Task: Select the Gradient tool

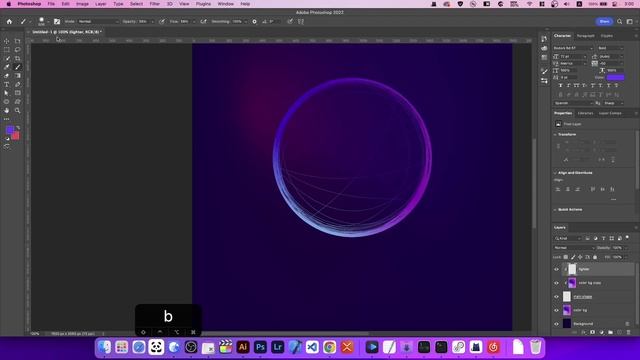Action: click(x=18, y=76)
